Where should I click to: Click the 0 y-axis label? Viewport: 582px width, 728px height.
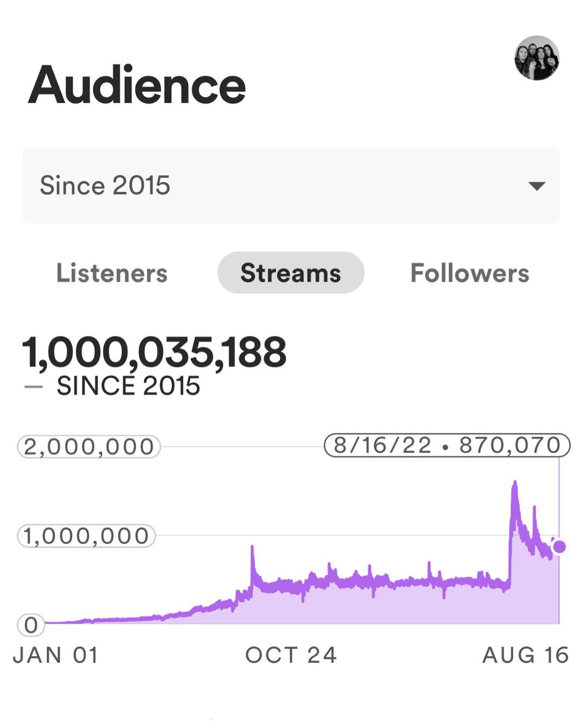click(31, 625)
